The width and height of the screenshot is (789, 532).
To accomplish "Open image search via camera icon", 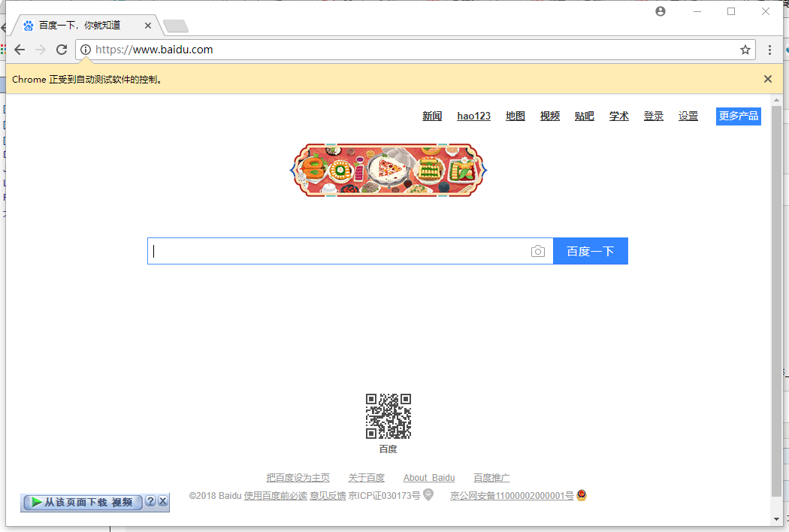I will point(538,251).
